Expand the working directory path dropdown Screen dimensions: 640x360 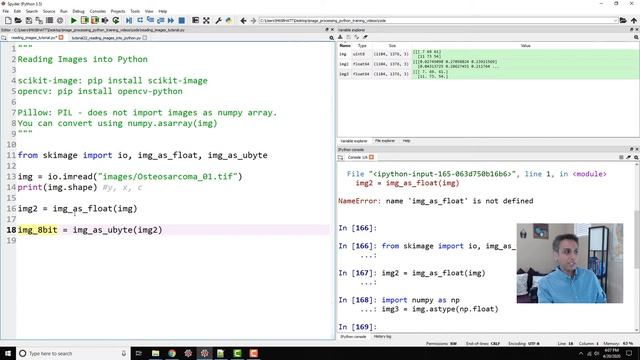615,20
